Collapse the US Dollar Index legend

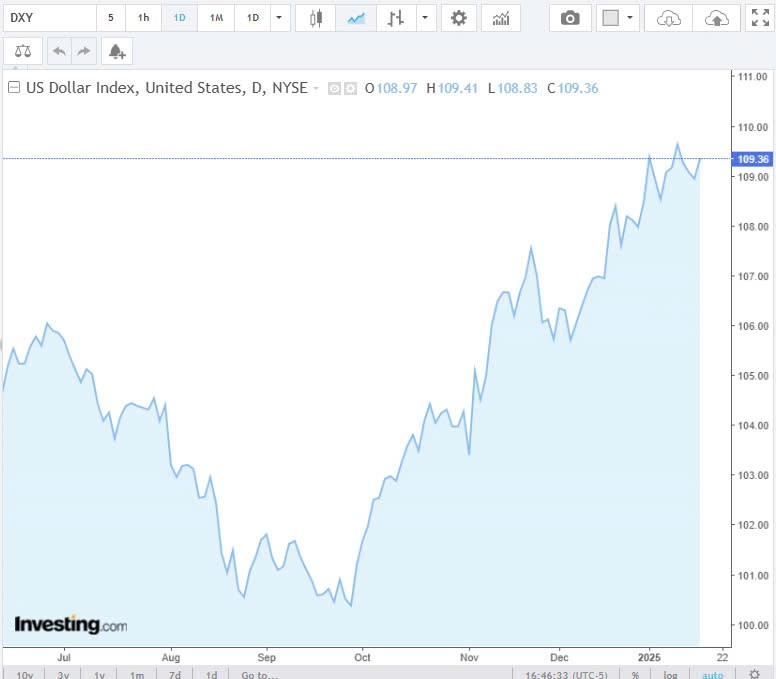14,88
